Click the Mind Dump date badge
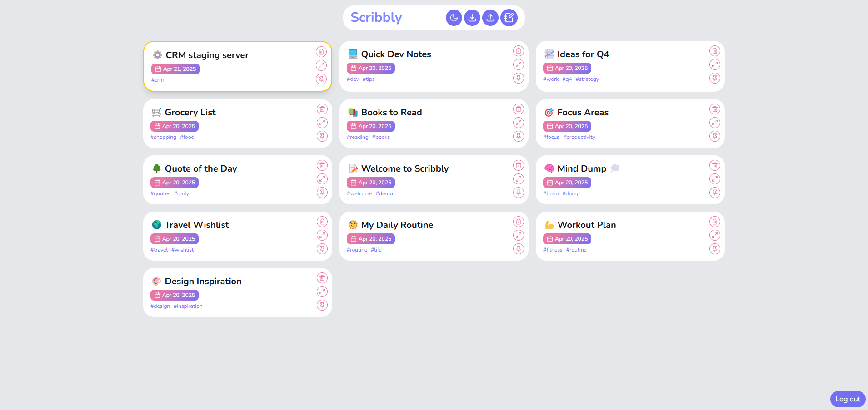 (x=567, y=183)
